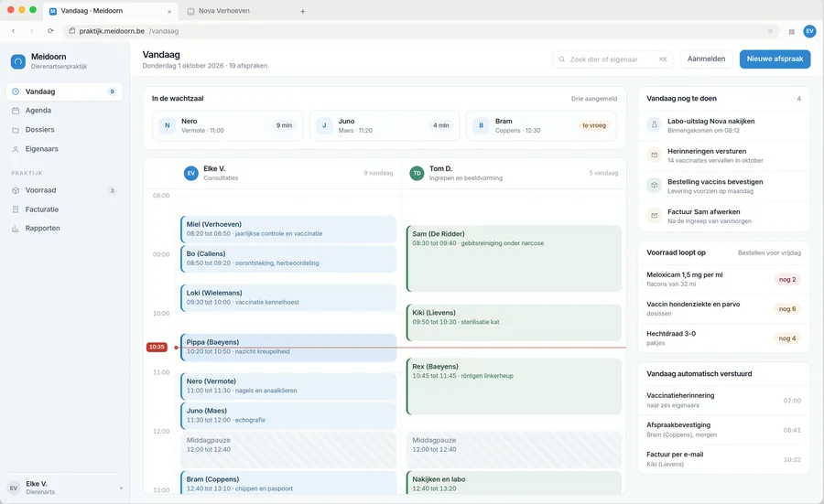
Task: Click the browser sidebar panel icon
Action: (791, 31)
